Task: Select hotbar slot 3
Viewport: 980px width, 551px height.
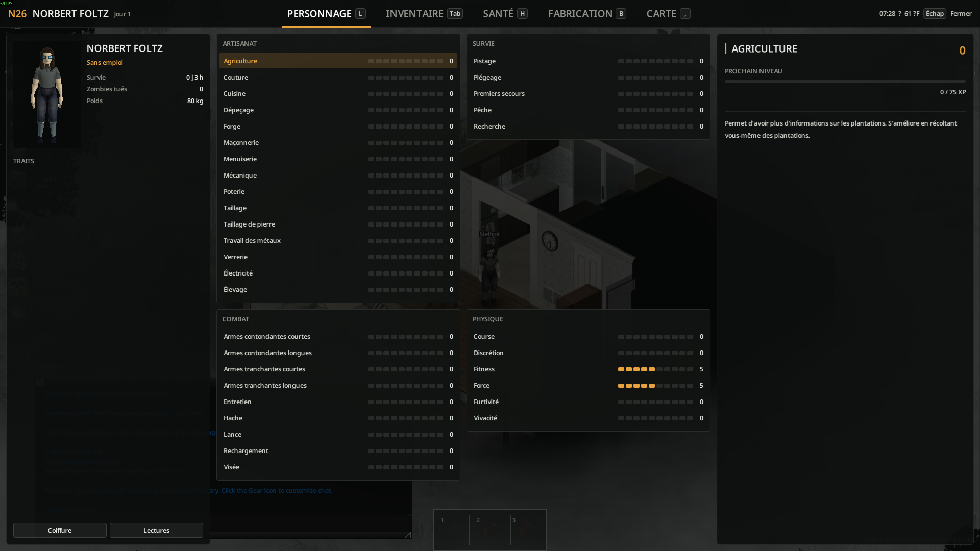Action: [526, 530]
